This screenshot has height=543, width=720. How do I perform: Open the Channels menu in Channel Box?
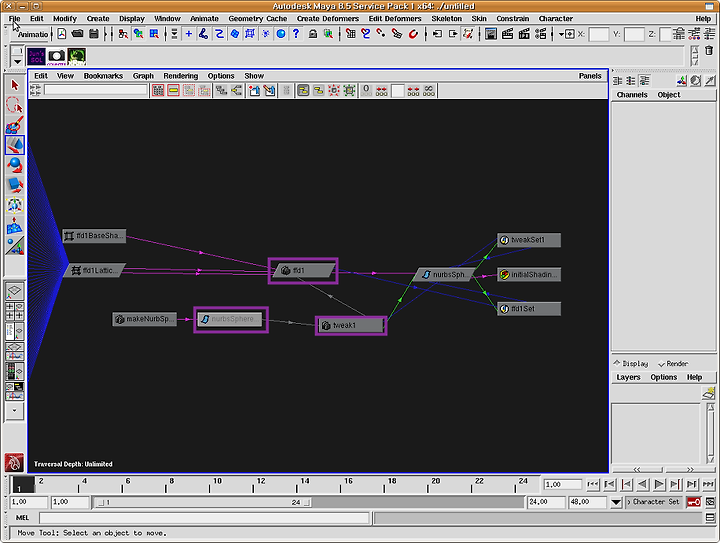632,95
